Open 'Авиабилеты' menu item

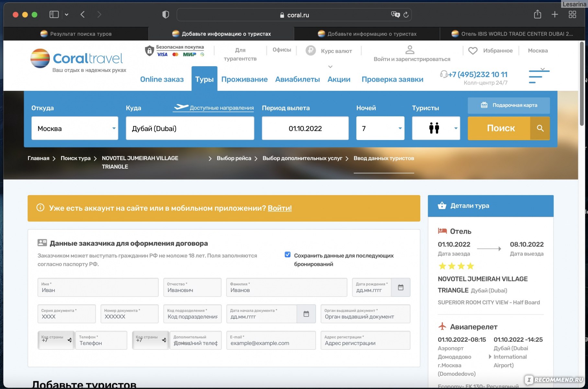pos(298,79)
